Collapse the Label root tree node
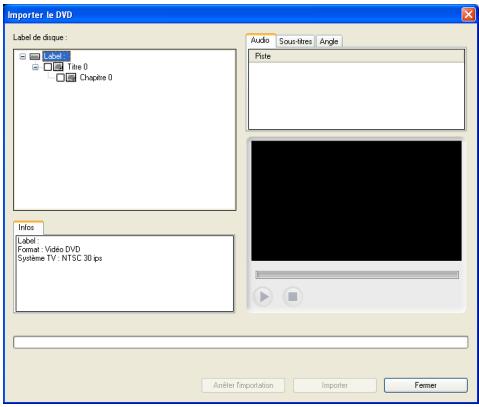Screen dimensions: 479x407 22,56
